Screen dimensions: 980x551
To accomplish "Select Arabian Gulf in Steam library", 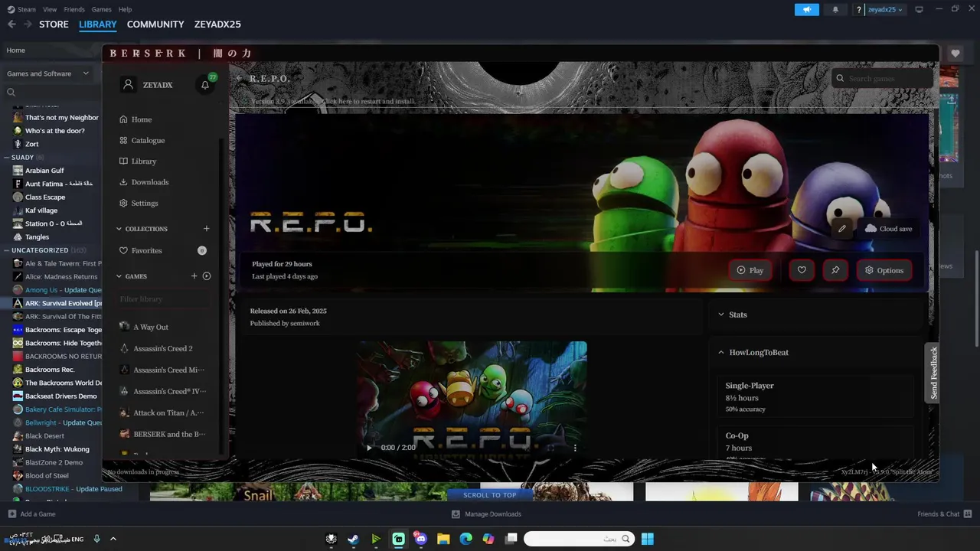I will click(x=44, y=171).
